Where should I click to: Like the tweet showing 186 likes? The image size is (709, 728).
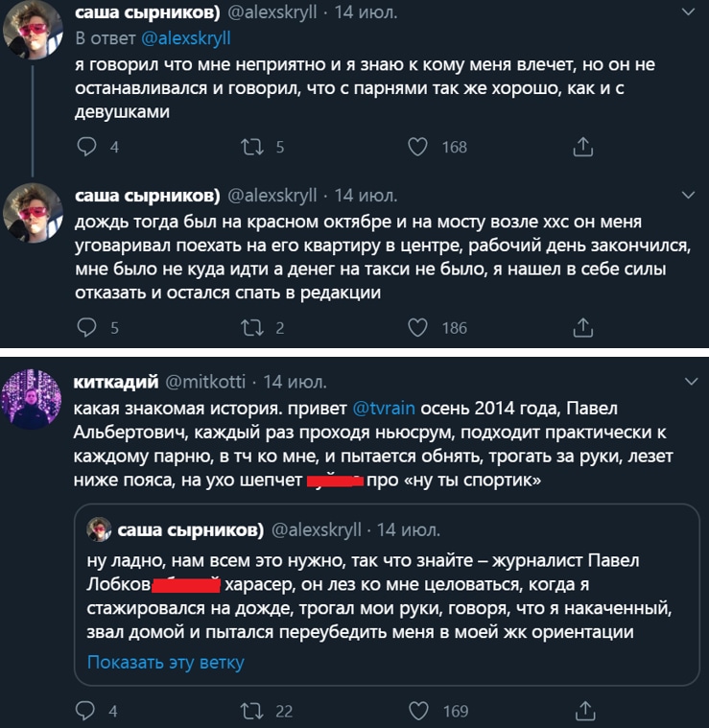pos(417,328)
